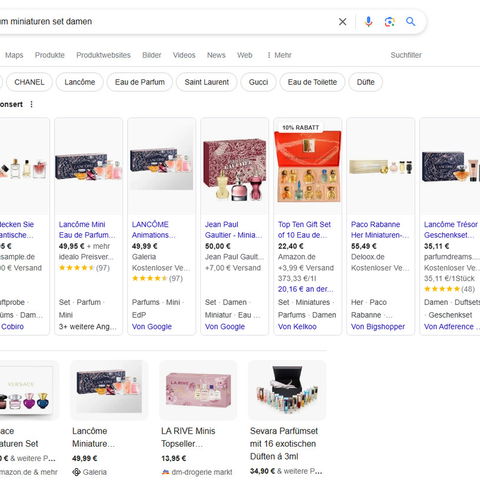Viewport: 480px width, 480px height.
Task: Open Google Lens image search icon
Action: tap(389, 22)
